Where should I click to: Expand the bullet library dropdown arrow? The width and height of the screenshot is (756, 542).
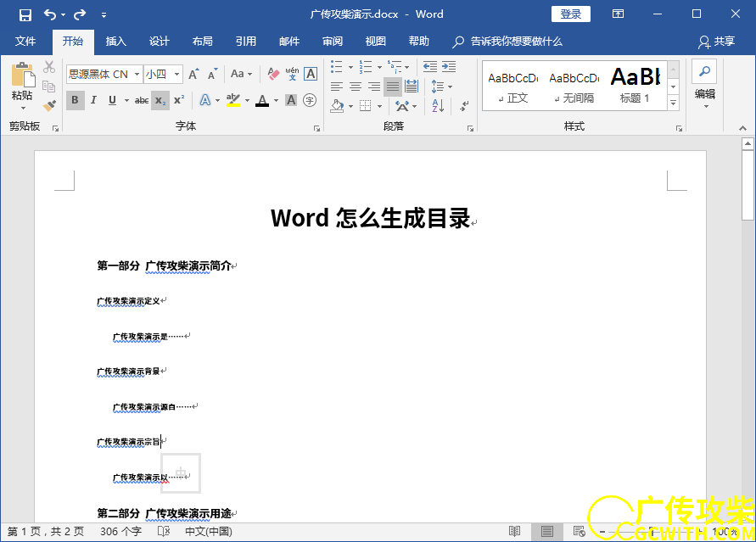pyautogui.click(x=350, y=68)
